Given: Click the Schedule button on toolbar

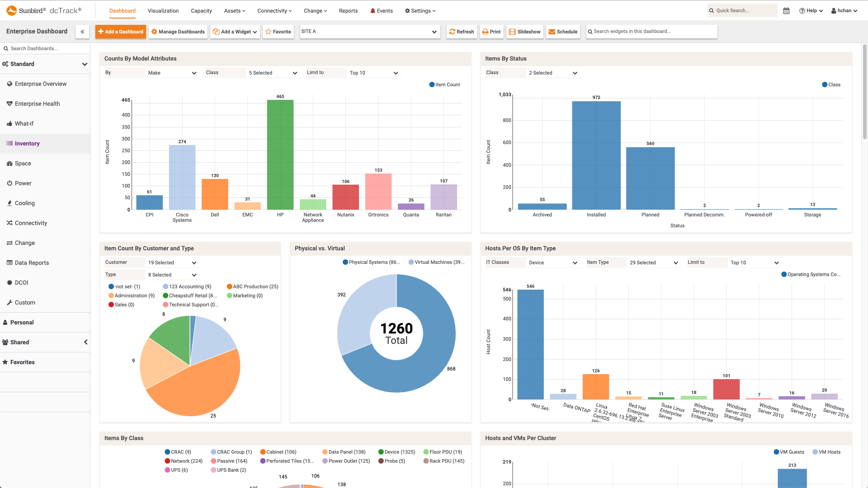Looking at the screenshot, I should (563, 31).
